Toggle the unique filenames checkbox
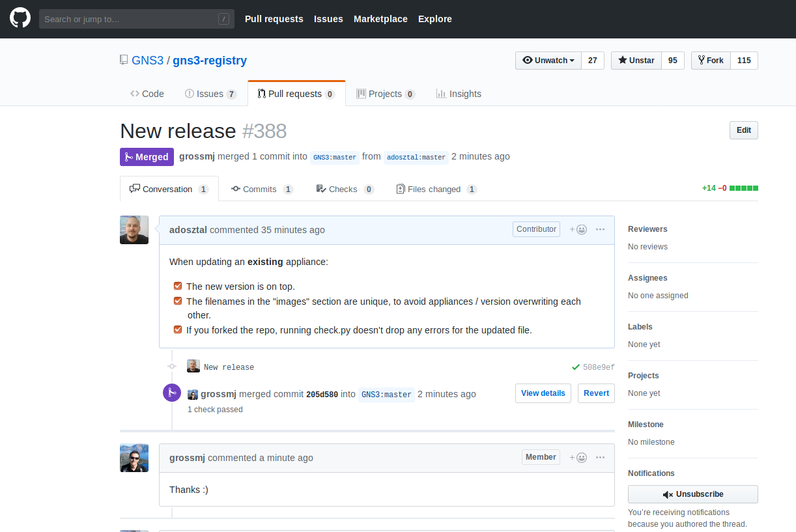This screenshot has width=796, height=532. pyautogui.click(x=178, y=301)
